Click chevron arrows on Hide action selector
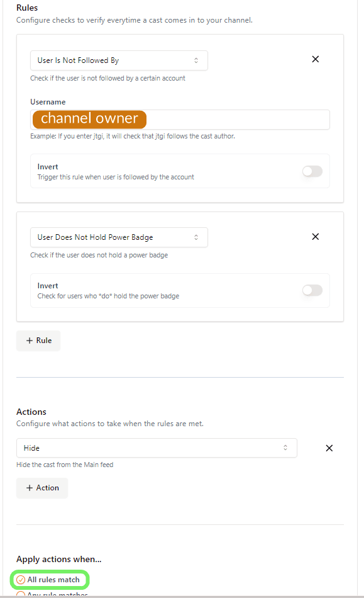 point(285,448)
